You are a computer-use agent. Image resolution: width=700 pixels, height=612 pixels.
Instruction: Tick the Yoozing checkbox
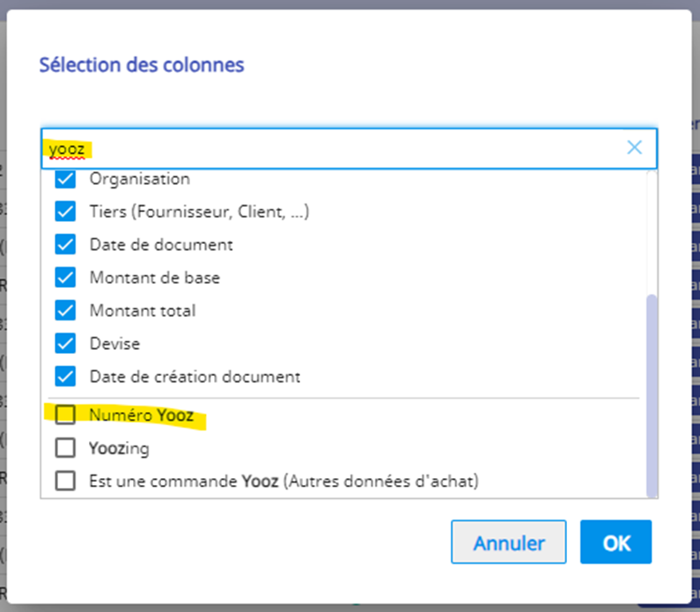(65, 448)
